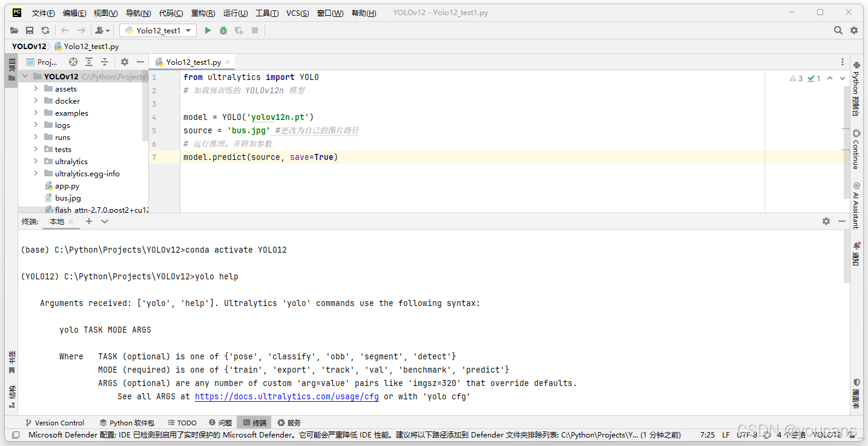Open Python 软件包 tool window
The height and width of the screenshot is (446, 868).
[127, 422]
